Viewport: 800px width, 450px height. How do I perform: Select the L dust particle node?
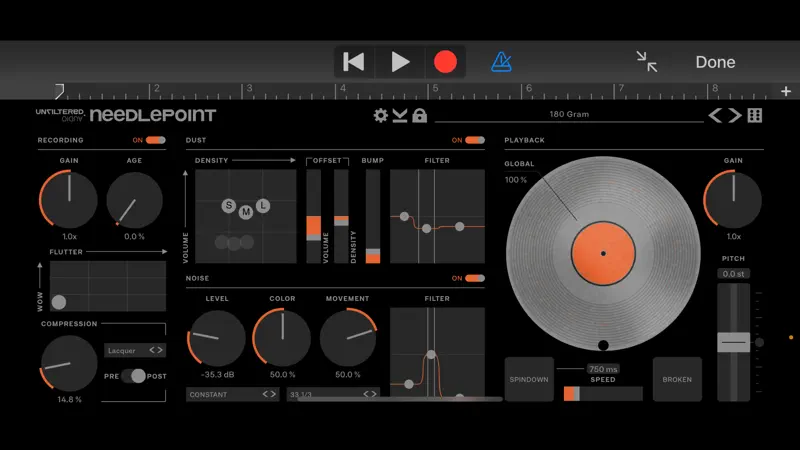[263, 206]
